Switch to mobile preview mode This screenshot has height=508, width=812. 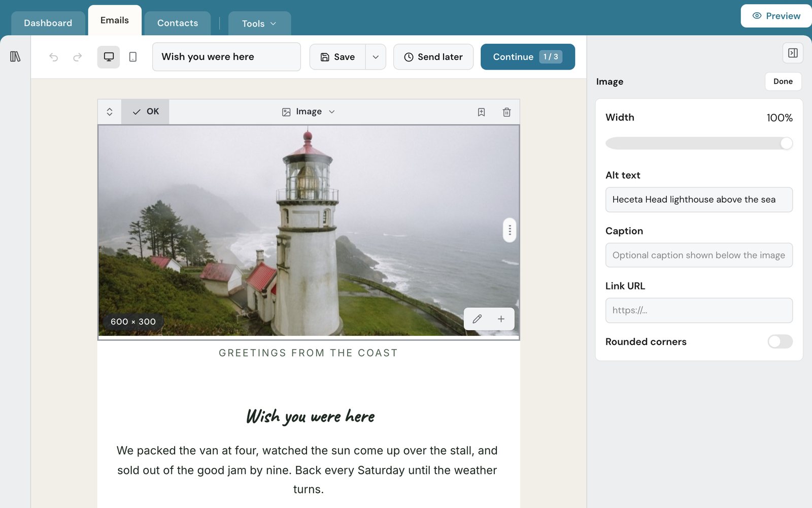pyautogui.click(x=133, y=57)
